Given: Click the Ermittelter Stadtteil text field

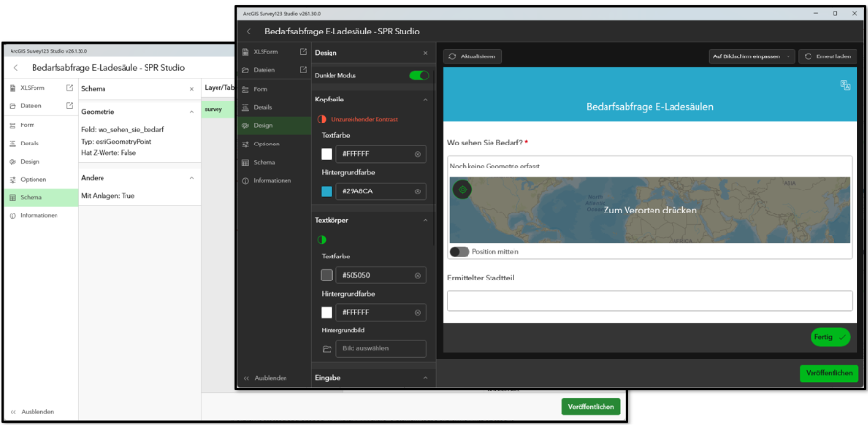Looking at the screenshot, I should coord(650,301).
